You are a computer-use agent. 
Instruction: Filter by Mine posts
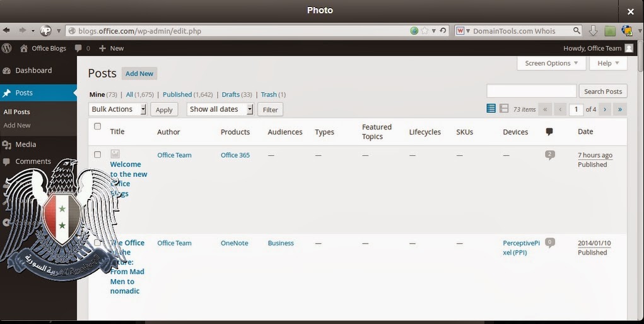(x=97, y=94)
